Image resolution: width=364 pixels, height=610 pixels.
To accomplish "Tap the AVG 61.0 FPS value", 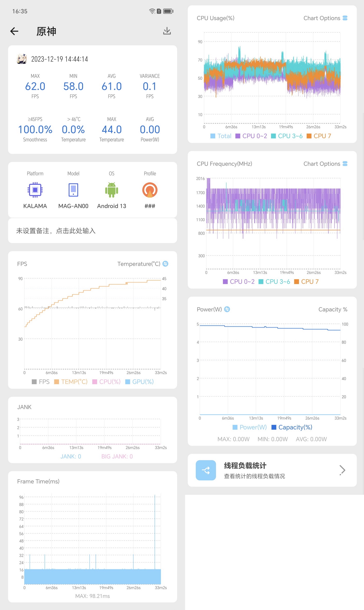I will coord(112,86).
